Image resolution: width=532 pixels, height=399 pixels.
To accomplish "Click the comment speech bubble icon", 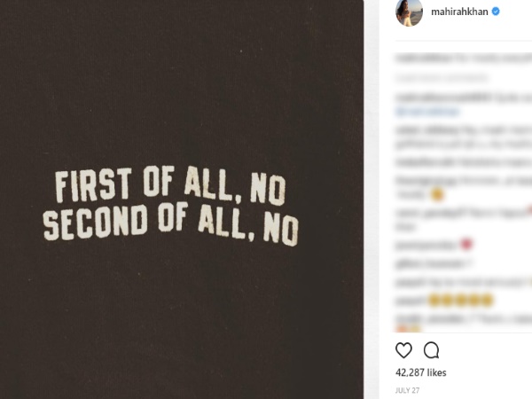I will [431, 349].
